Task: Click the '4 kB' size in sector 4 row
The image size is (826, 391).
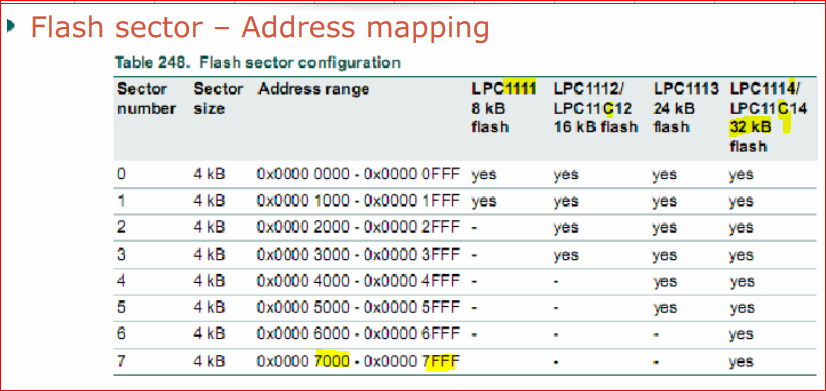Action: (209, 281)
